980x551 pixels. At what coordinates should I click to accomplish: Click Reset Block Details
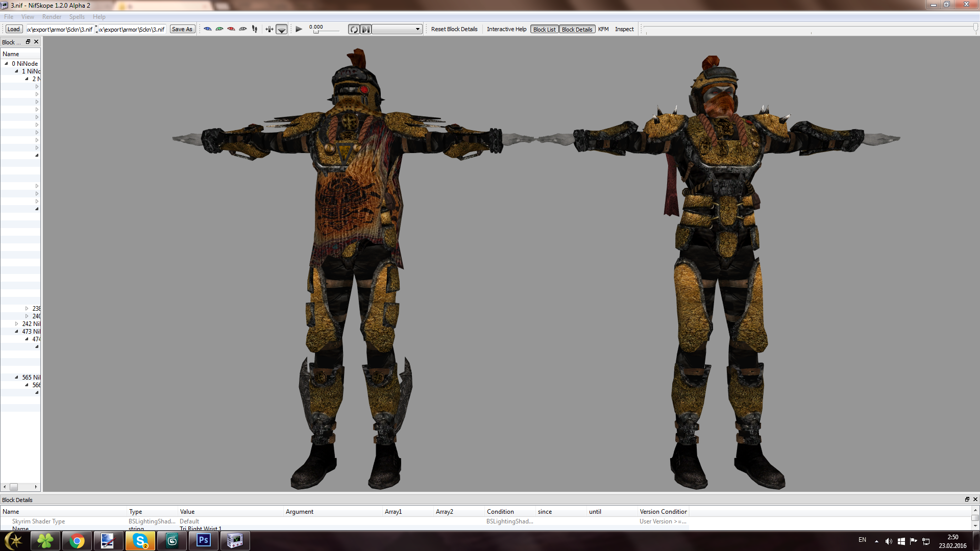point(454,29)
